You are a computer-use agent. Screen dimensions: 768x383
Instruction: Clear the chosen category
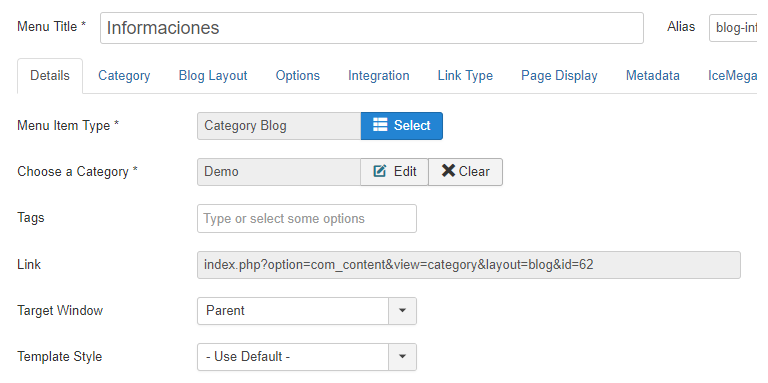click(465, 172)
